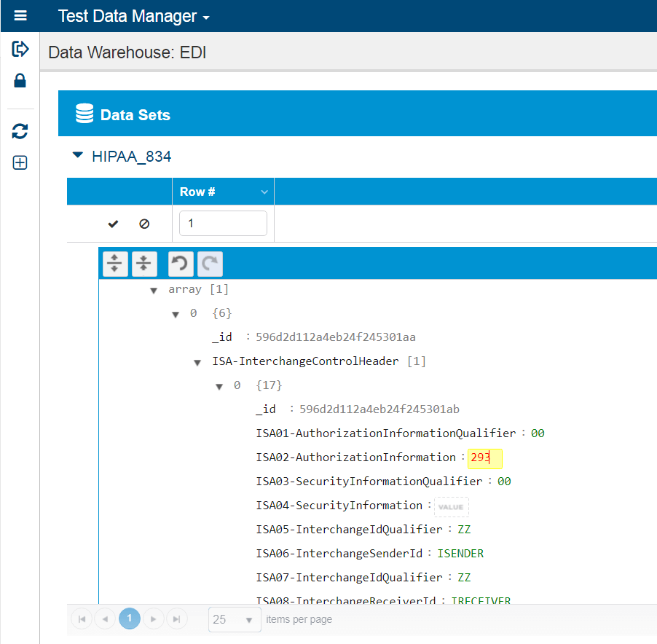Viewport: 657px width, 644px height.
Task: Open the Test Data Manager dropdown menu
Action: click(x=134, y=16)
